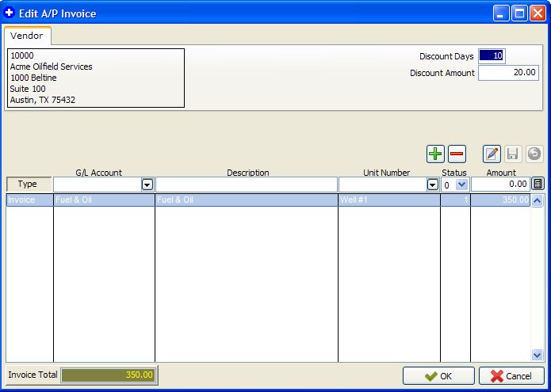This screenshot has width=551, height=392.
Task: Select the Fuel & Oil Description cell
Action: (x=247, y=200)
